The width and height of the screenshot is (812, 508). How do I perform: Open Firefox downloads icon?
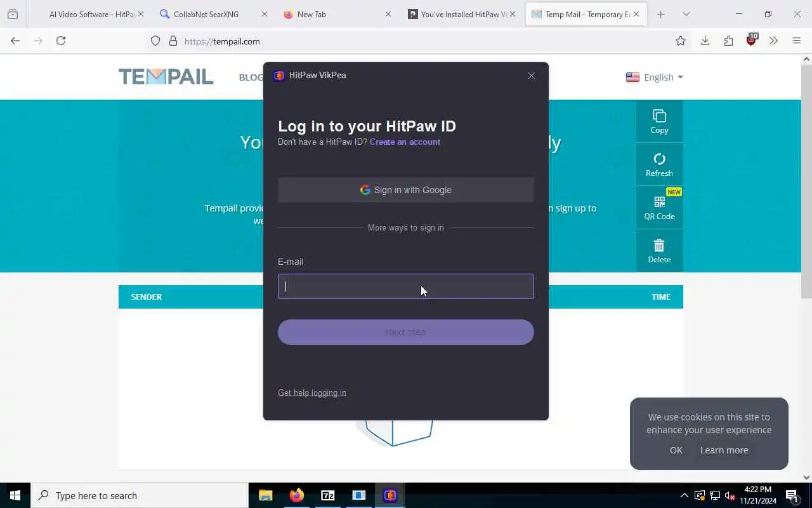pyautogui.click(x=705, y=41)
